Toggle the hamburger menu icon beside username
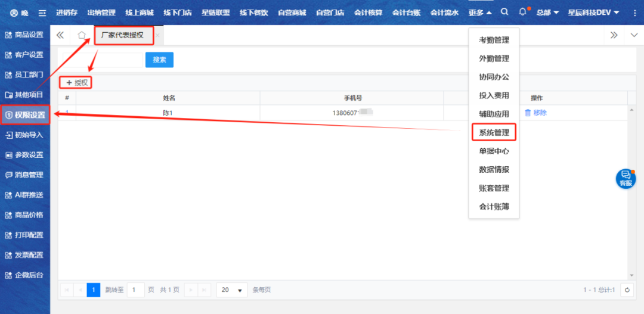Viewport: 644px width, 314px height. click(42, 13)
